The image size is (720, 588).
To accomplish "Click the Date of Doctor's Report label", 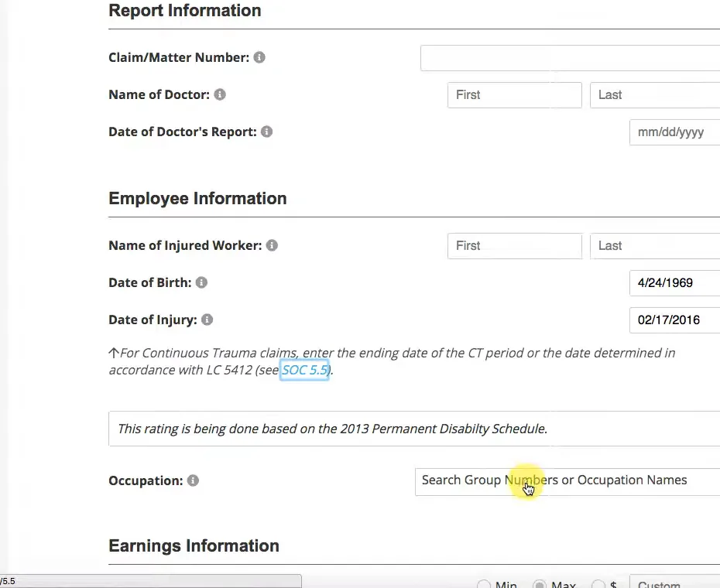I will tap(182, 132).
